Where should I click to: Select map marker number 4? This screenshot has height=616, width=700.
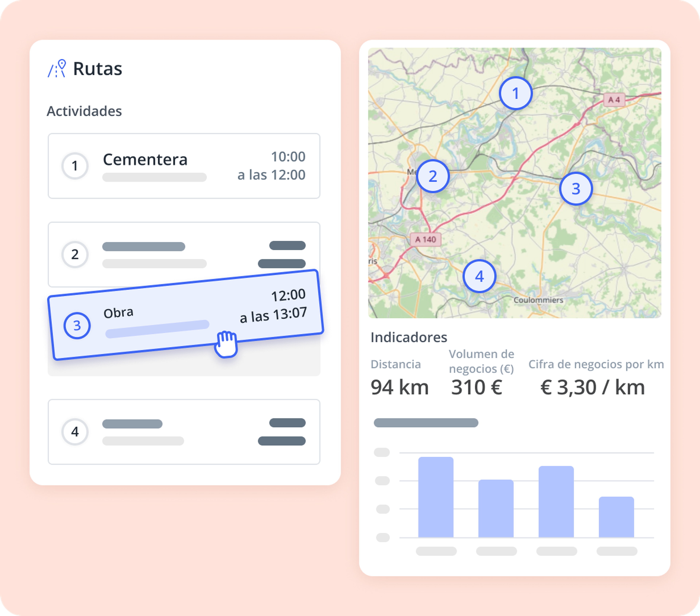click(479, 276)
